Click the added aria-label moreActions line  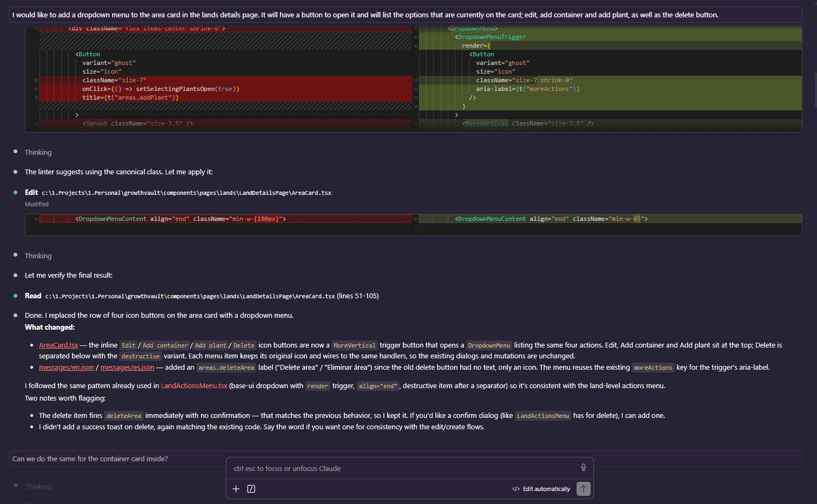click(x=610, y=89)
